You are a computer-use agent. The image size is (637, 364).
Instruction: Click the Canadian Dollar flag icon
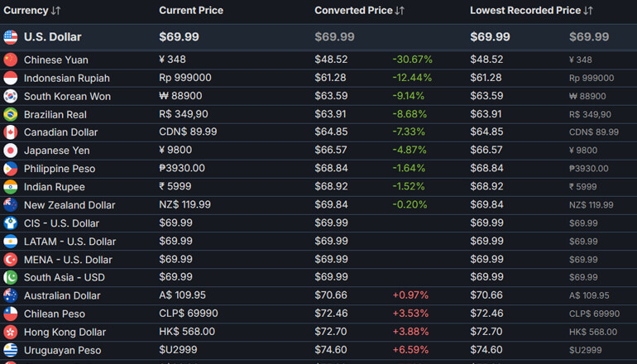pos(10,132)
